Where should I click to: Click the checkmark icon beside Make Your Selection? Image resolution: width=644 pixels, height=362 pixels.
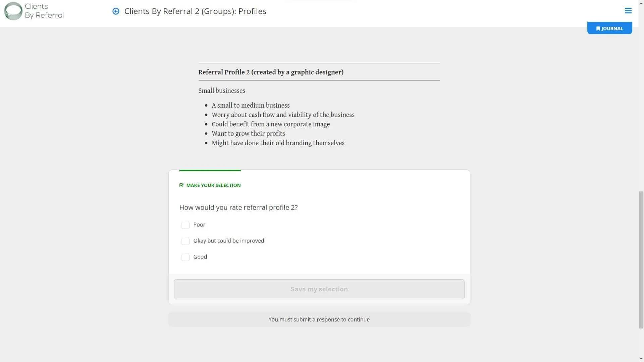[x=181, y=185]
